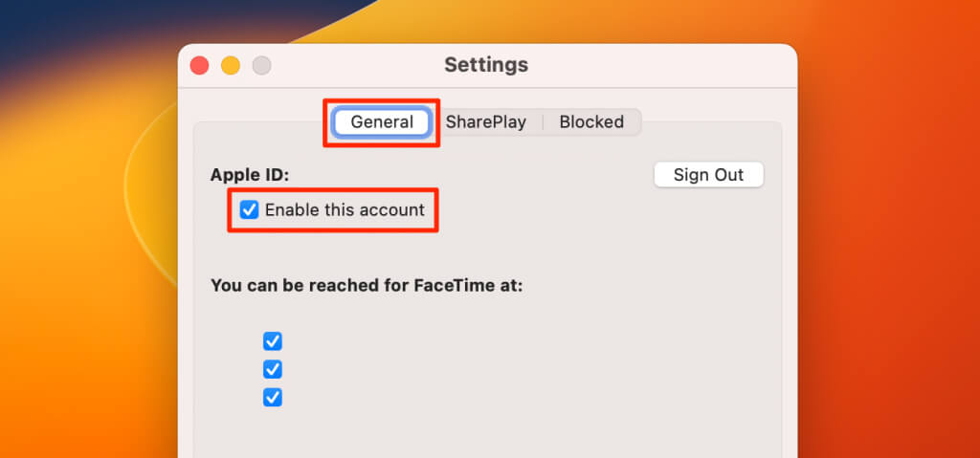Click the orange desktop wallpaper beside the window
Viewport: 980px width, 458px height.
887,250
